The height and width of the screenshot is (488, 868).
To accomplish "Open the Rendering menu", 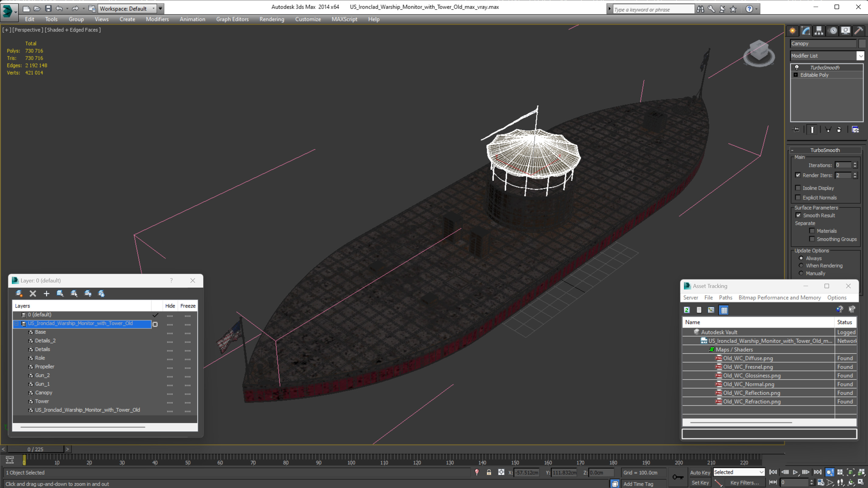I will coord(272,19).
